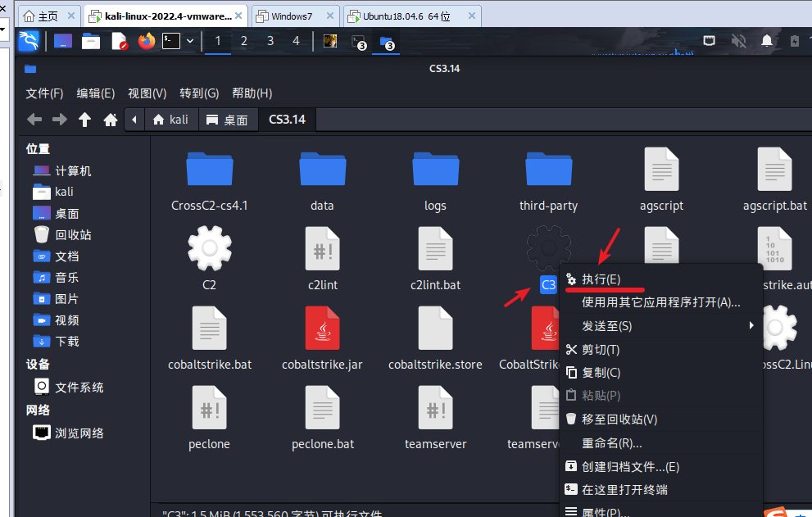Select the third-party folder
812x517 pixels.
coord(548,181)
